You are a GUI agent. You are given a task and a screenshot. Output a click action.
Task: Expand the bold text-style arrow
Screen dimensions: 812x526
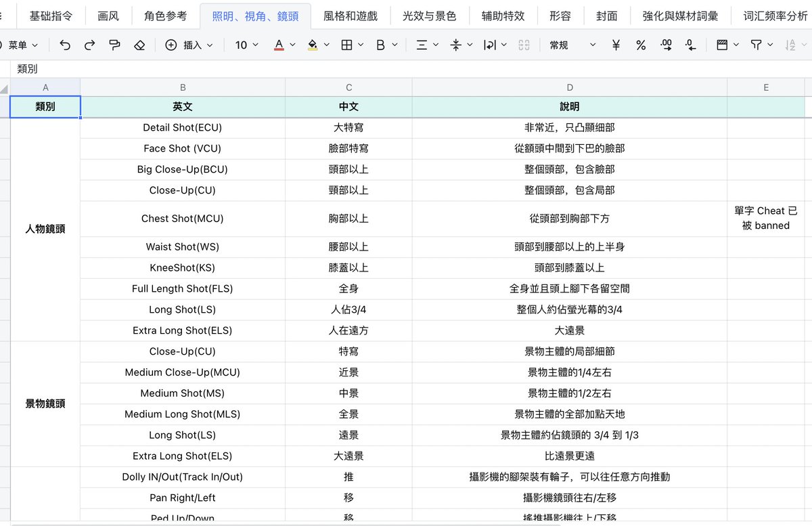[x=394, y=45]
